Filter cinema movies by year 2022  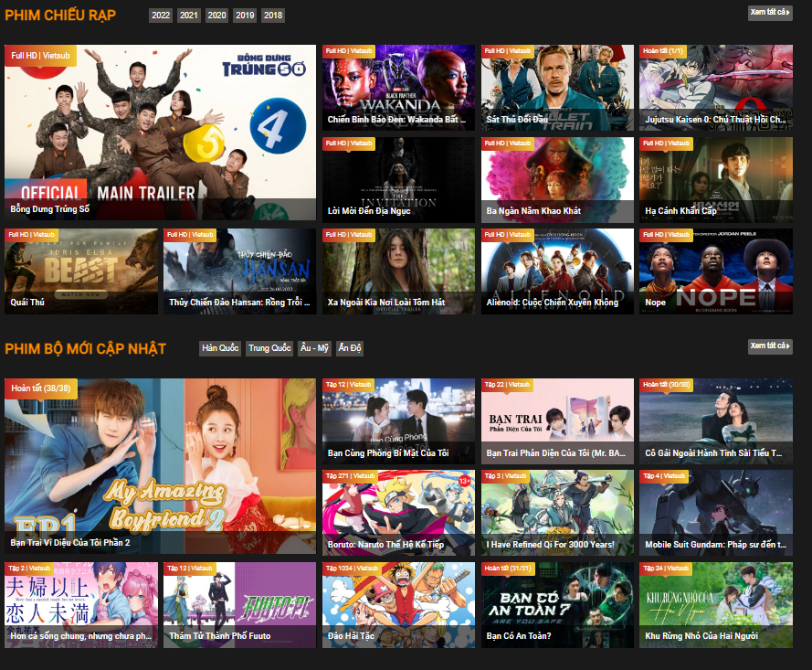(x=161, y=15)
